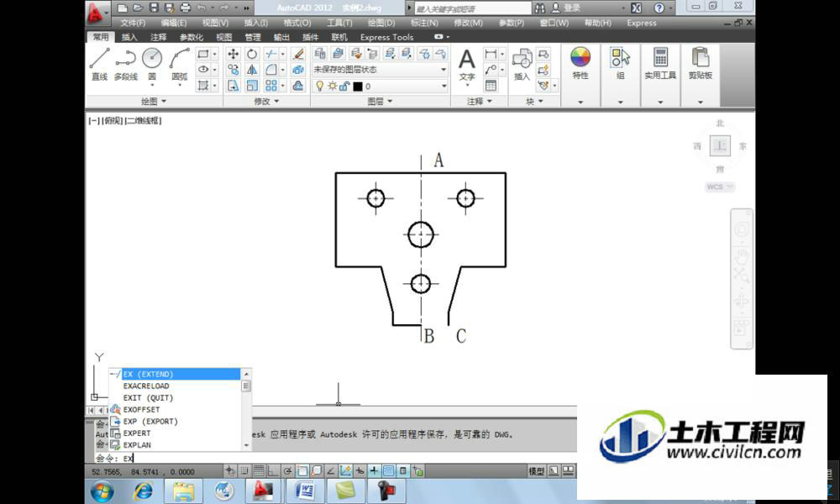The height and width of the screenshot is (504, 840).
Task: Open the Utilities (实用工具) panel
Action: [660, 63]
